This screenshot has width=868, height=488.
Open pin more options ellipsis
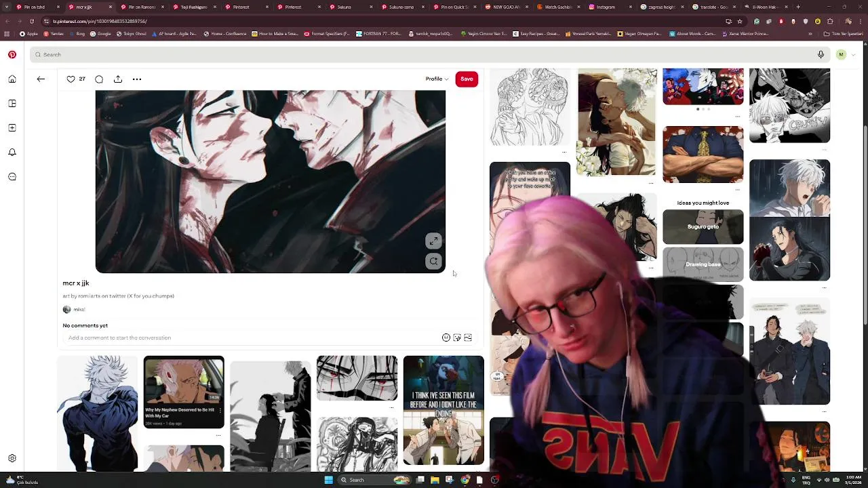click(x=137, y=79)
